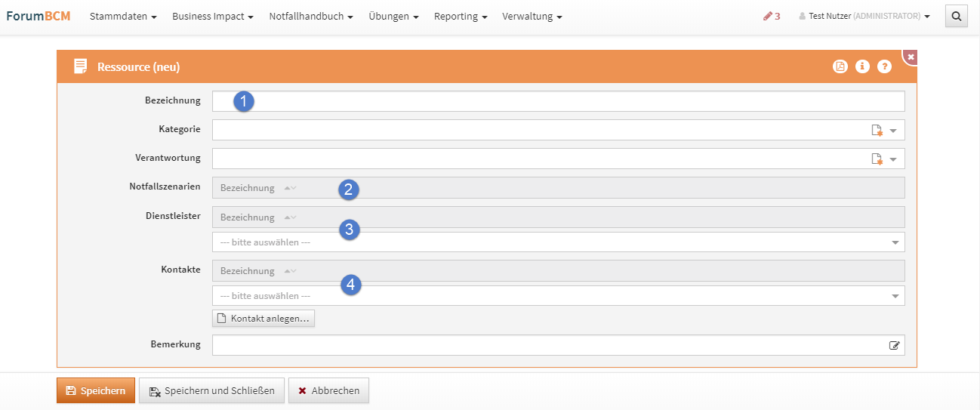Expand the Verantwortung dropdown arrow
The width and height of the screenshot is (980, 410).
coord(894,159)
